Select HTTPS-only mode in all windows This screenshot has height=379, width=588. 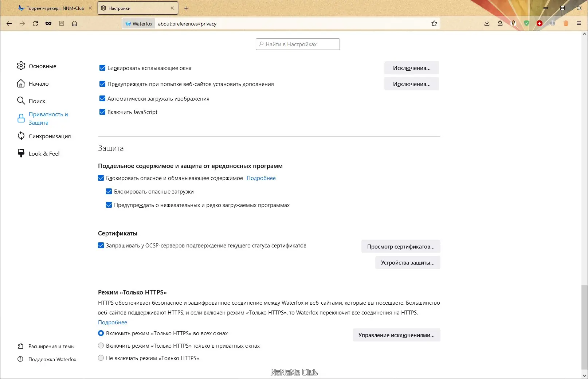pyautogui.click(x=101, y=333)
